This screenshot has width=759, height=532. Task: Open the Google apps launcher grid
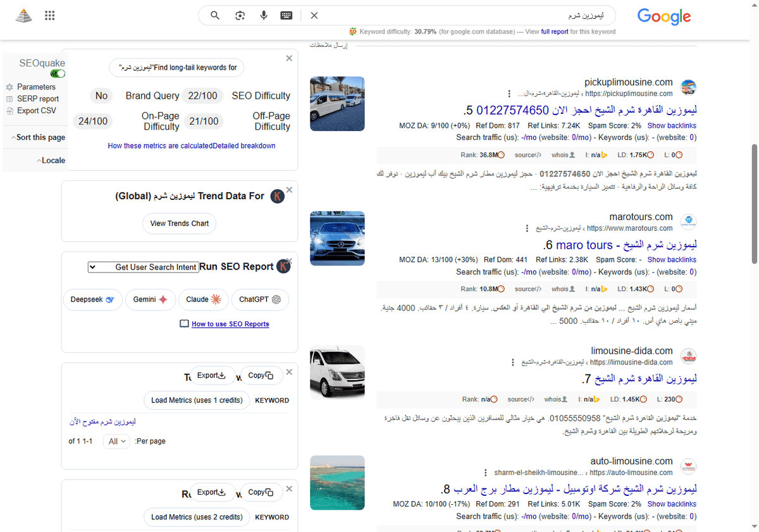49,15
